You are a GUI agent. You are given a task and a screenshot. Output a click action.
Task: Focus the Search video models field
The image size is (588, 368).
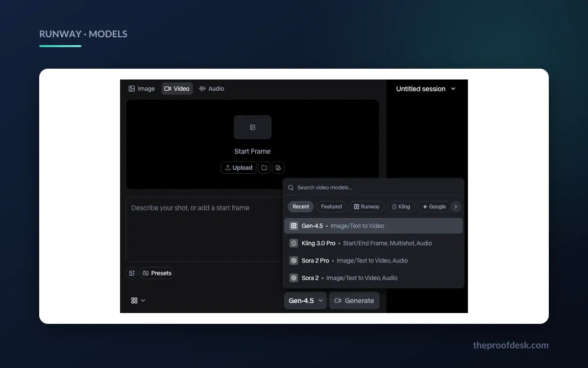(373, 187)
